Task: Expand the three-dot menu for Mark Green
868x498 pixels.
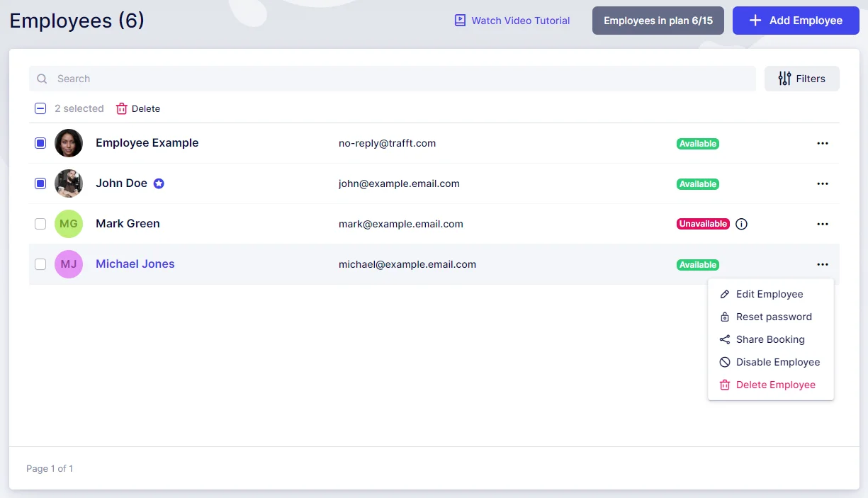Action: click(822, 224)
